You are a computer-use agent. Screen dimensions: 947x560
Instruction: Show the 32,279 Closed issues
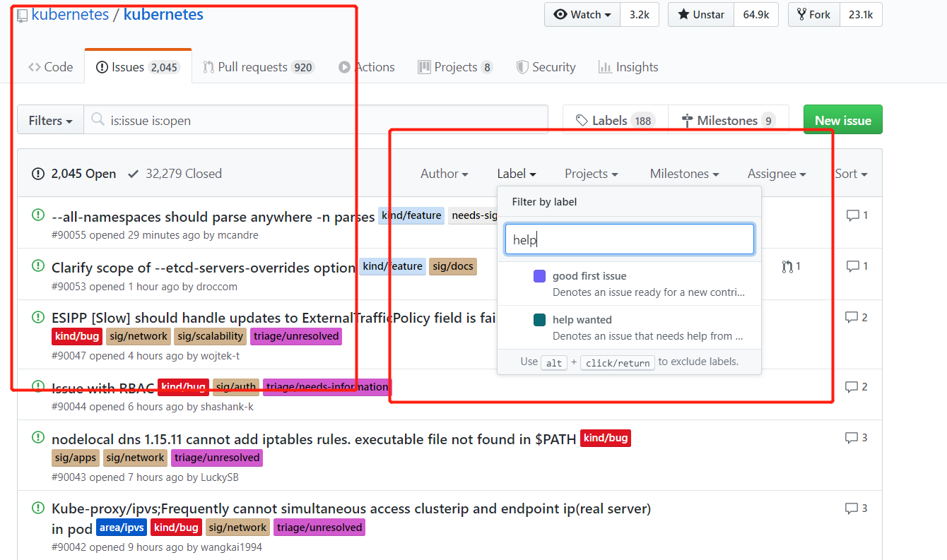(x=175, y=174)
